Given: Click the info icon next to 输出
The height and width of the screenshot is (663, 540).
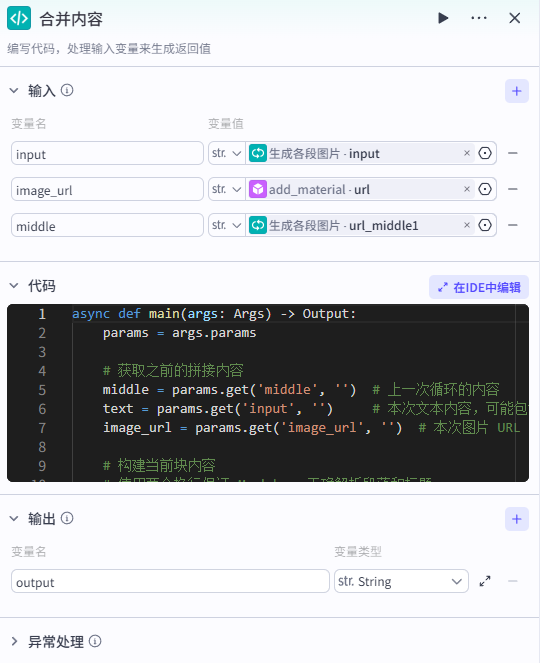Looking at the screenshot, I should pyautogui.click(x=67, y=518).
